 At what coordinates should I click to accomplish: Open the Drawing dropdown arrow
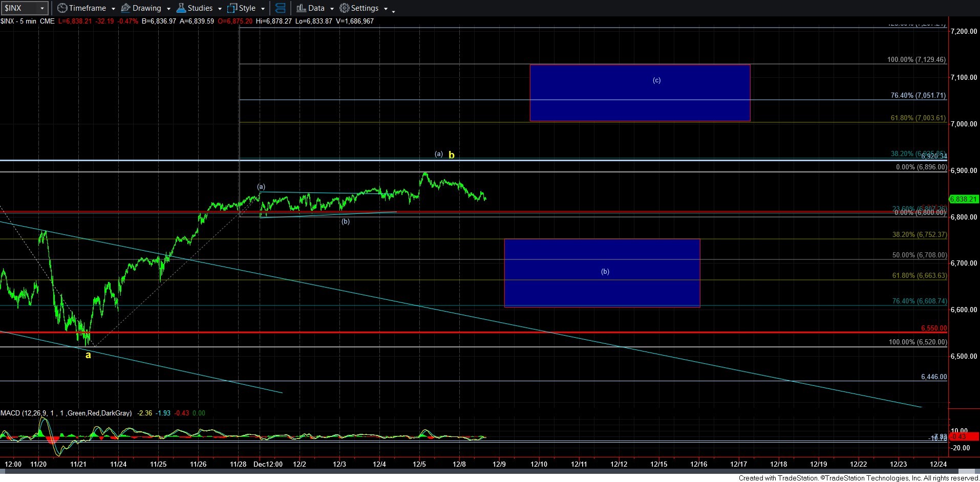tap(168, 9)
